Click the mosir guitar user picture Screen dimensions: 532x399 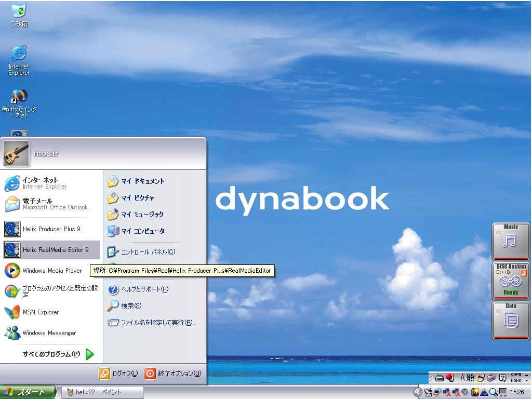[16, 153]
